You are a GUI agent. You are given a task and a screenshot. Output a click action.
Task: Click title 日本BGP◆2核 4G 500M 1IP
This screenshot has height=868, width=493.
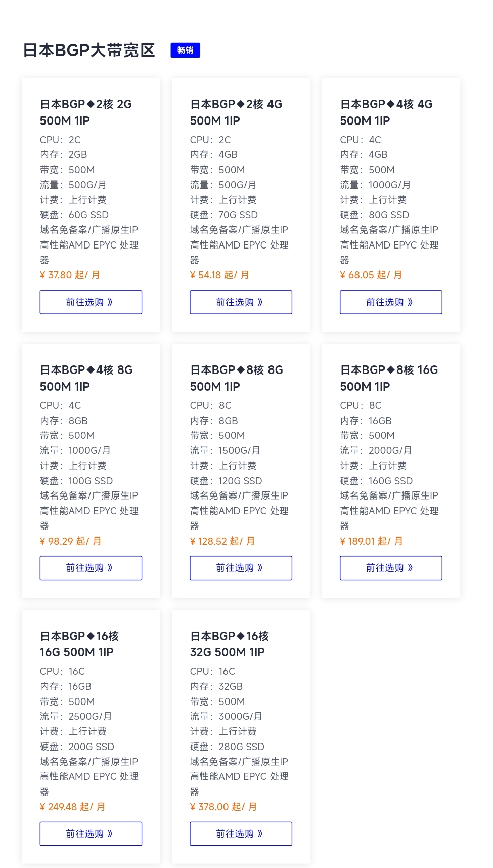pos(236,112)
